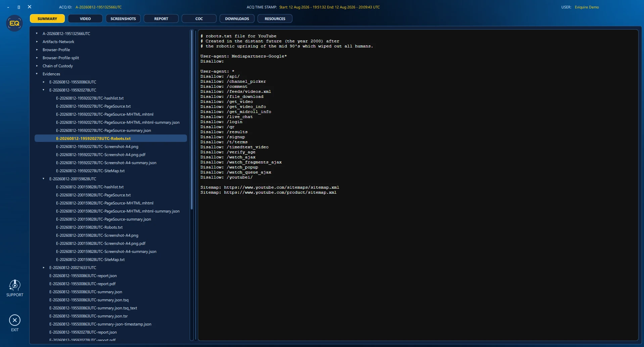
Task: Collapse the E-20260812-195920278UTC node arrow
Action: [x=44, y=90]
